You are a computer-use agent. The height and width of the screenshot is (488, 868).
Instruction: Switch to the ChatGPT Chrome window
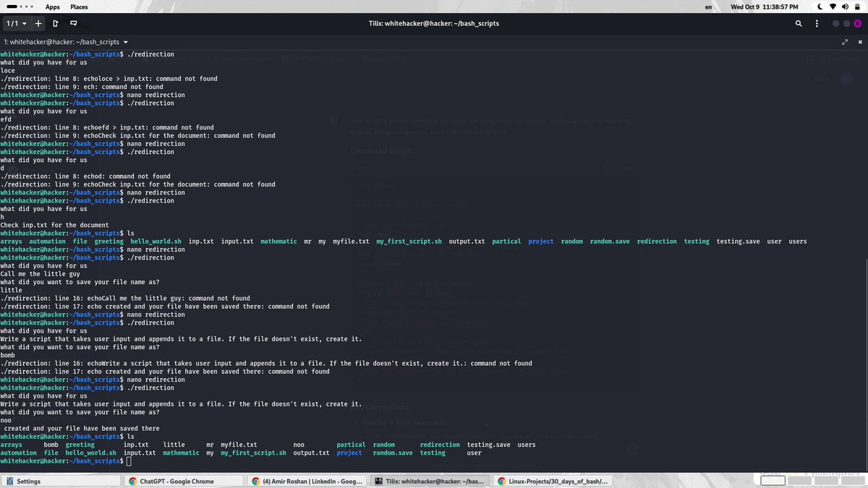coord(184,481)
